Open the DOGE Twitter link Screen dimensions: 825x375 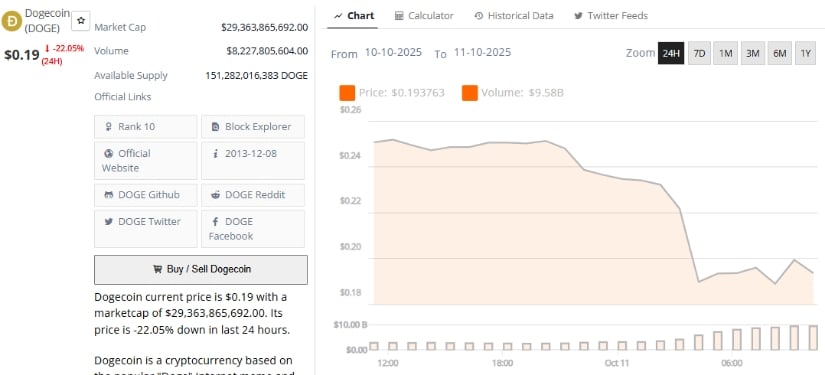click(x=146, y=229)
